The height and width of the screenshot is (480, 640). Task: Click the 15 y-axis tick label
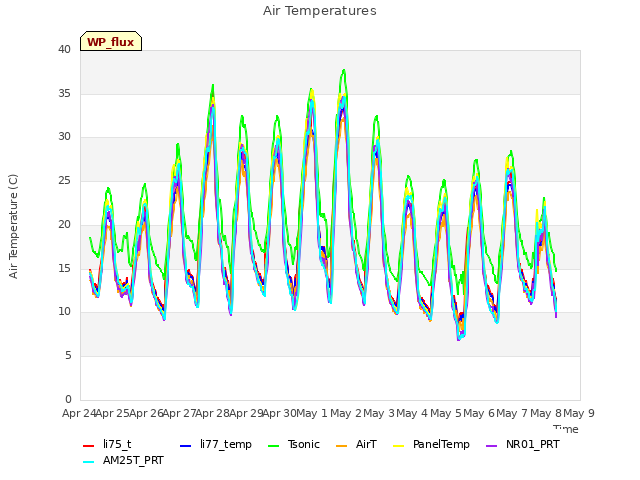coord(64,268)
